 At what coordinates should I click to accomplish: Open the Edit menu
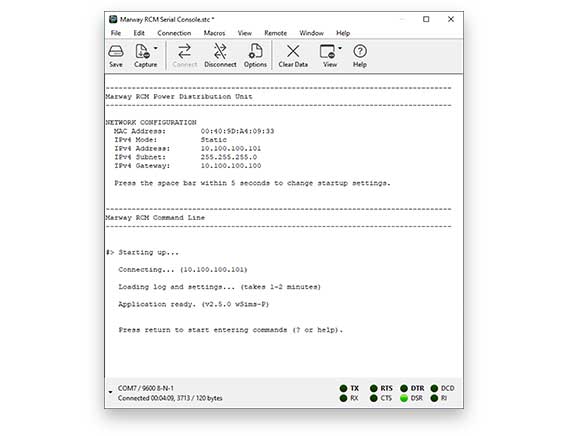[139, 33]
